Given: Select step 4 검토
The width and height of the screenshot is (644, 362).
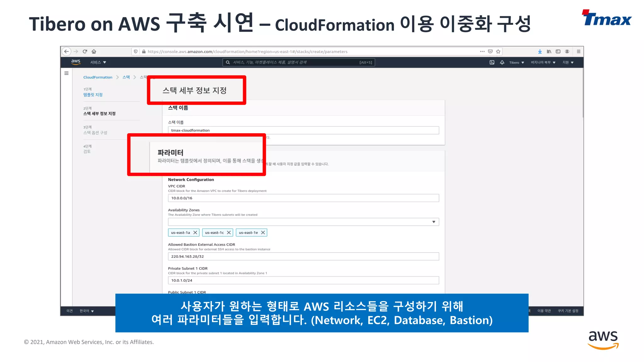Looking at the screenshot, I should tap(87, 151).
